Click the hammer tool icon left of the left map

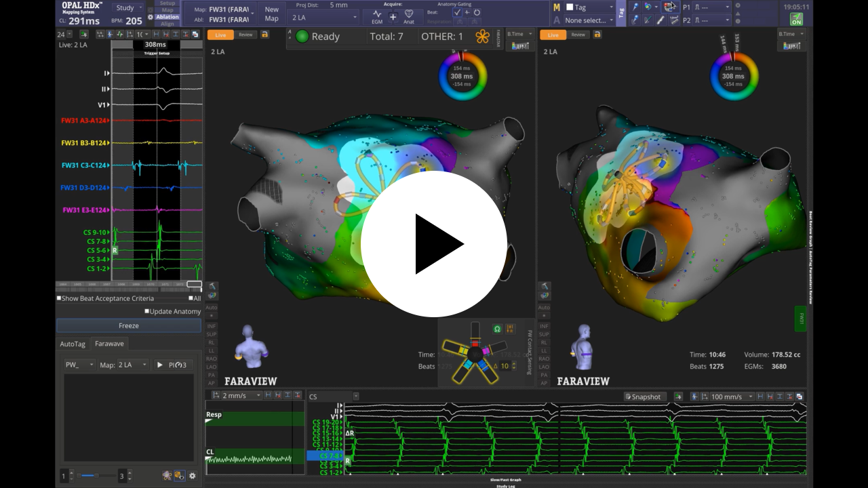pos(212,287)
